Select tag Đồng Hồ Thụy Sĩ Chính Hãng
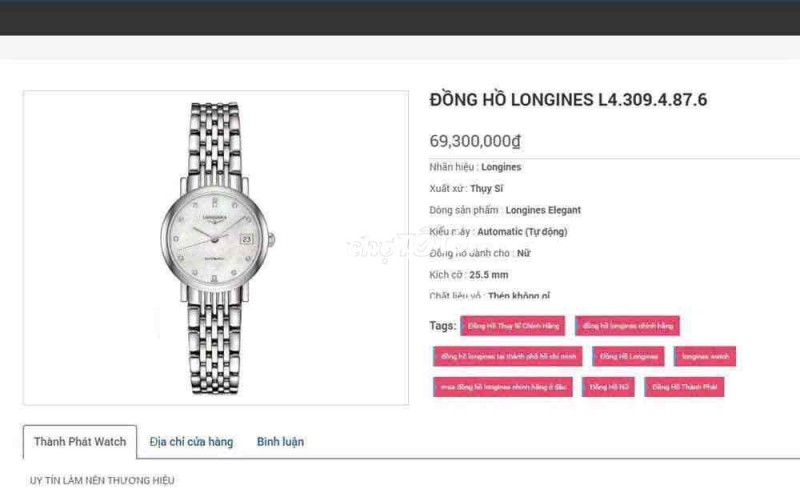800x489 pixels. tap(513, 326)
